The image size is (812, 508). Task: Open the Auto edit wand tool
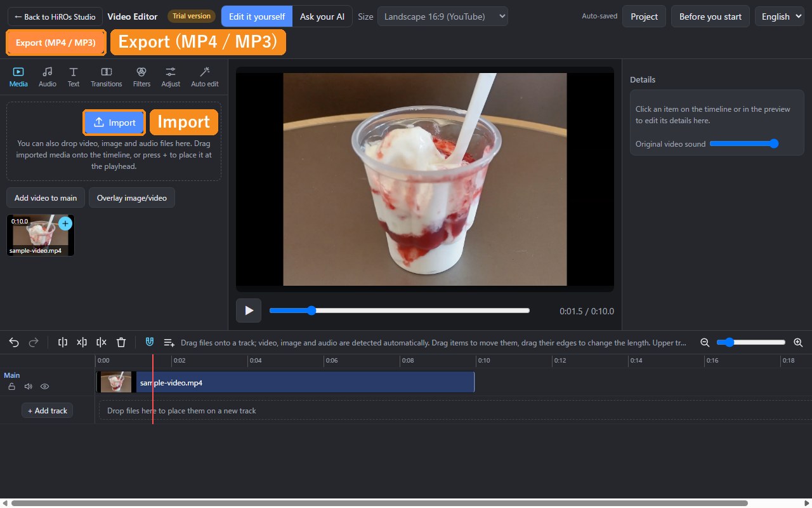click(205, 77)
